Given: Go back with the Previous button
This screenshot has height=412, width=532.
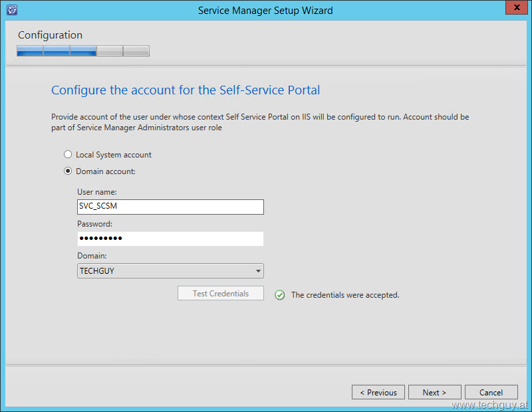Looking at the screenshot, I should (378, 392).
